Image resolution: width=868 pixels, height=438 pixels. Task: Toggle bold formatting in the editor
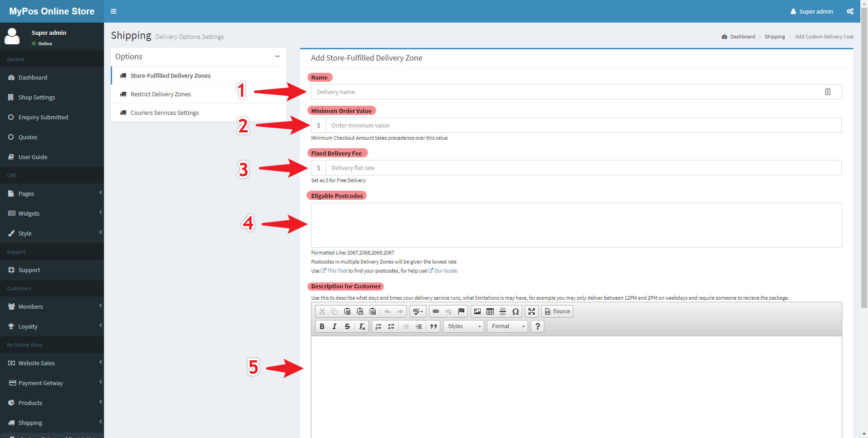pyautogui.click(x=322, y=326)
